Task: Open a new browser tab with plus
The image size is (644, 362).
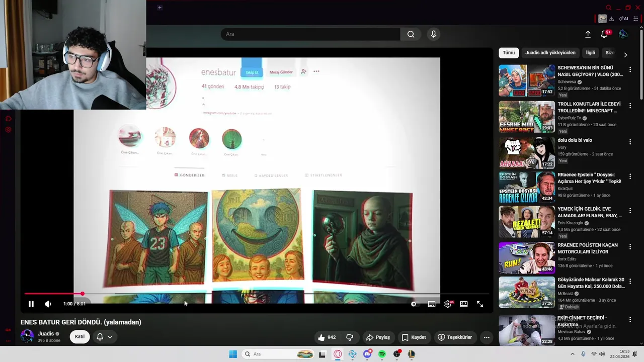Action: [x=159, y=8]
